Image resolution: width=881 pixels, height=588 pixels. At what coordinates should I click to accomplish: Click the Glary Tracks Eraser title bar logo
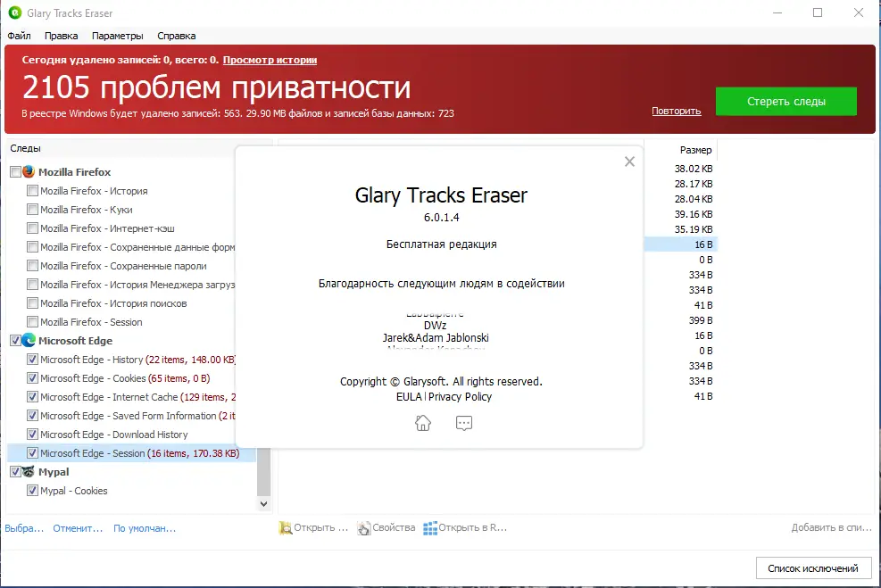click(x=15, y=12)
